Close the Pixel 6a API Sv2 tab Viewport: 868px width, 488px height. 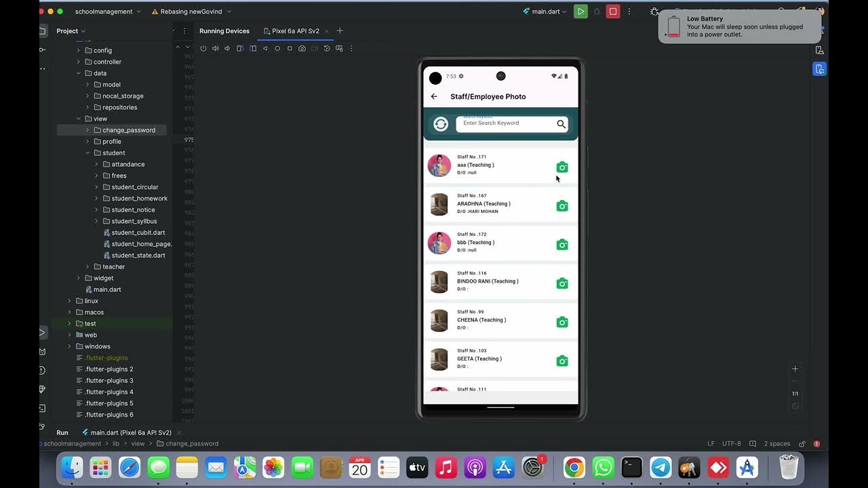[327, 31]
